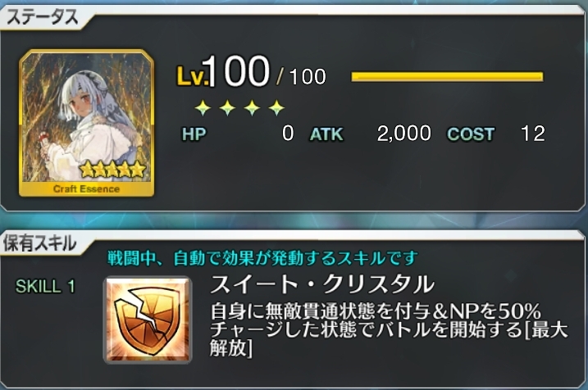Click the ATK stat label
This screenshot has width=588, height=390.
[x=326, y=134]
